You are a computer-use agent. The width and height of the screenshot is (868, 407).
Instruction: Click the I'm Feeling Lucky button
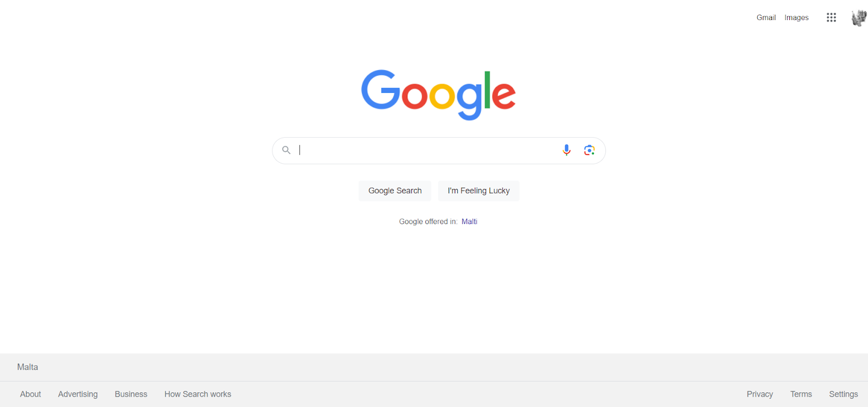pyautogui.click(x=478, y=191)
